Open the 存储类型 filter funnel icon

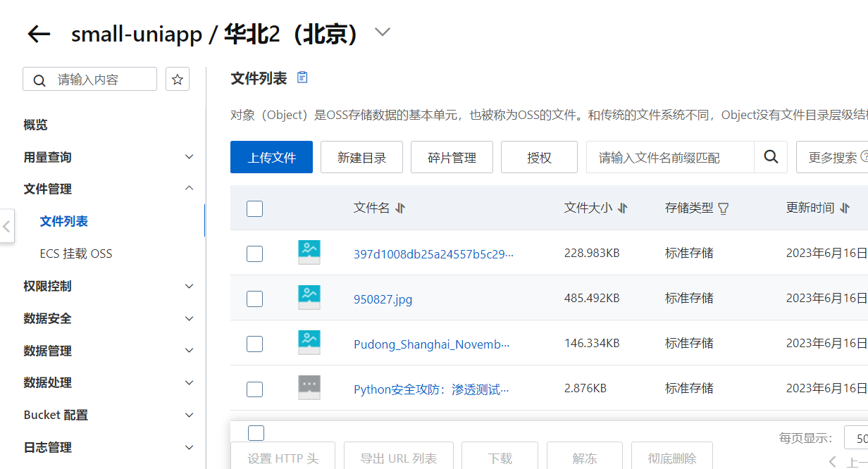point(723,208)
